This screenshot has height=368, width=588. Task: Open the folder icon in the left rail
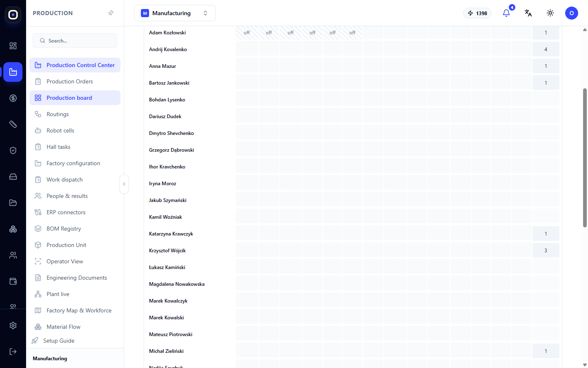[13, 203]
